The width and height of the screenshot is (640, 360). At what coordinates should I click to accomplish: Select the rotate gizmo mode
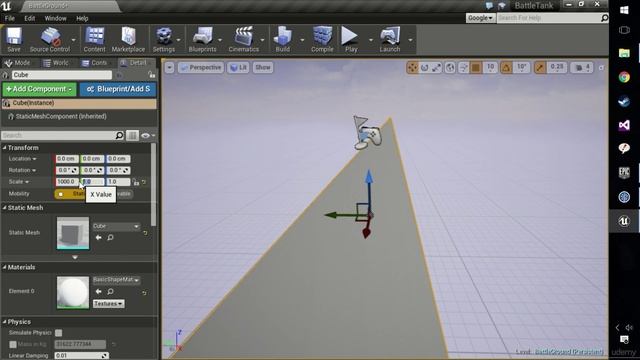[424, 67]
